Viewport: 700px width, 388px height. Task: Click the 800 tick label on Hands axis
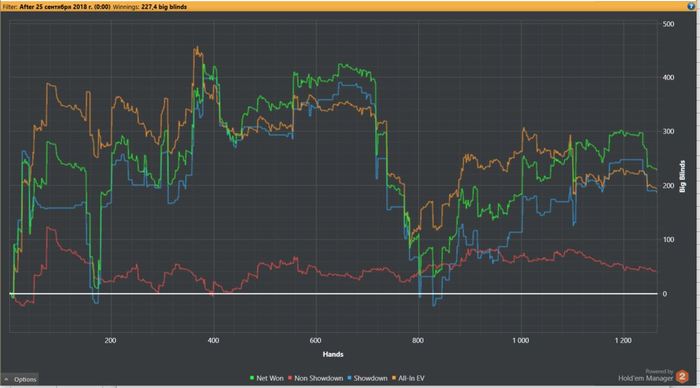pyautogui.click(x=418, y=340)
